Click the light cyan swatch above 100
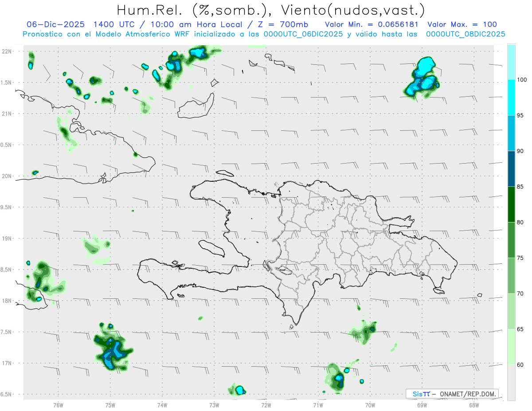This screenshot has width=532, height=411. click(x=511, y=62)
